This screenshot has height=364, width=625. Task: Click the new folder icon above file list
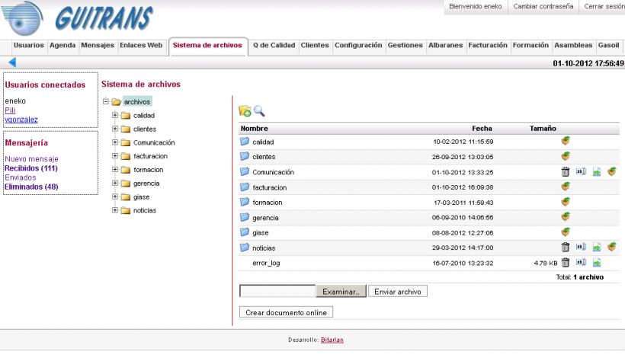click(x=245, y=111)
